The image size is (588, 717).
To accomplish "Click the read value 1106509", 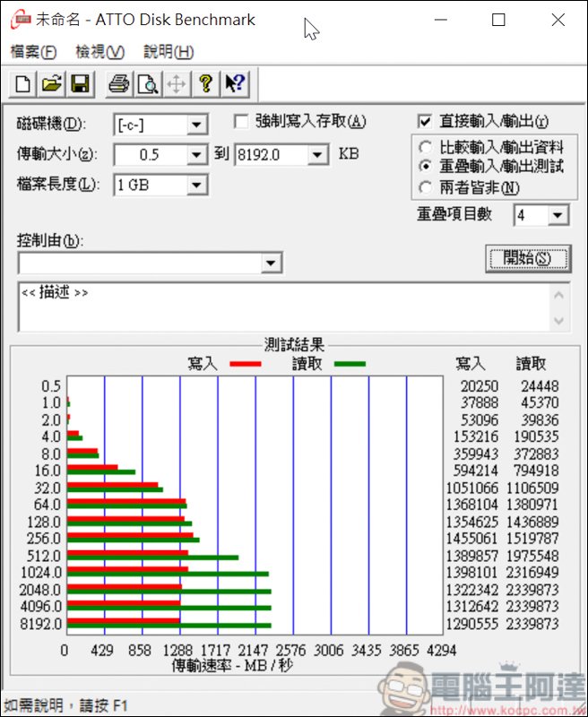I will point(532,488).
